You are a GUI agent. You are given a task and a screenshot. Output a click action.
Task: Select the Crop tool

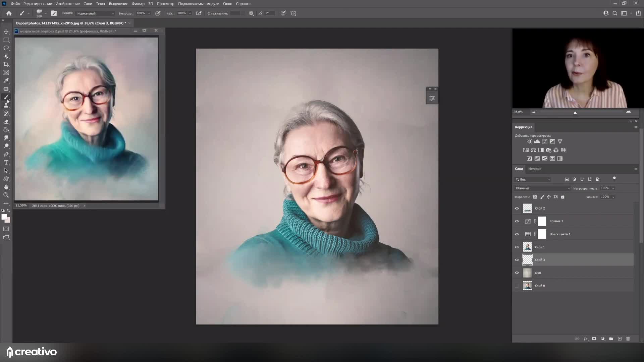6,64
